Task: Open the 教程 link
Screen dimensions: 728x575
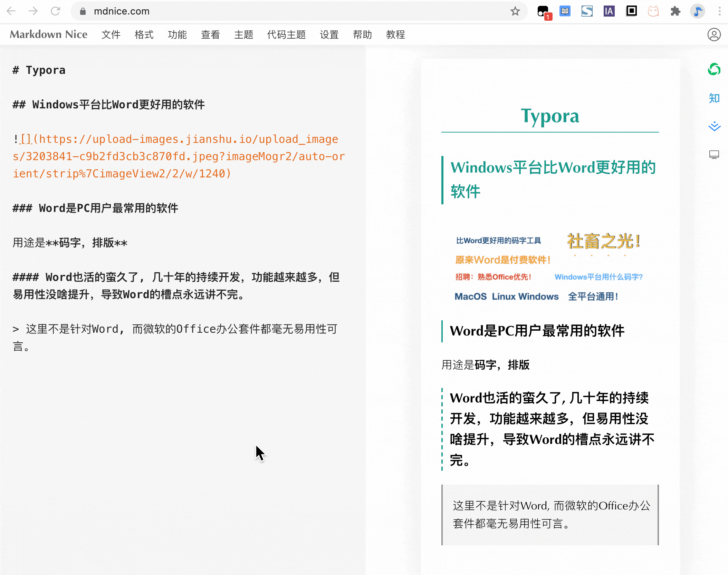Action: (395, 35)
